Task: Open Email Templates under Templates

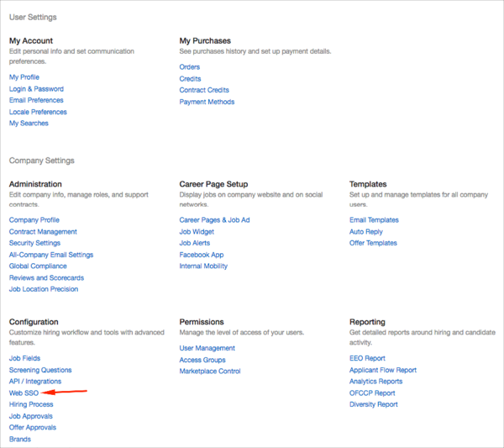Action: tap(374, 220)
